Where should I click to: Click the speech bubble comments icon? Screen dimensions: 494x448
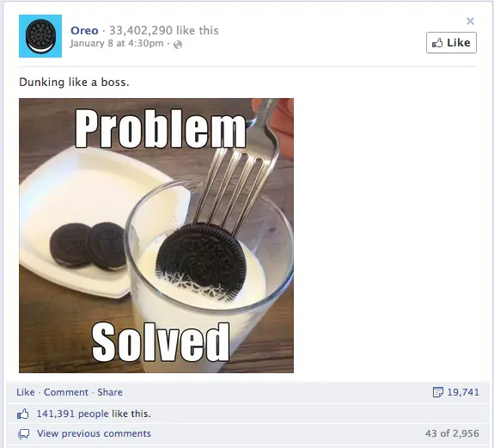click(x=24, y=434)
